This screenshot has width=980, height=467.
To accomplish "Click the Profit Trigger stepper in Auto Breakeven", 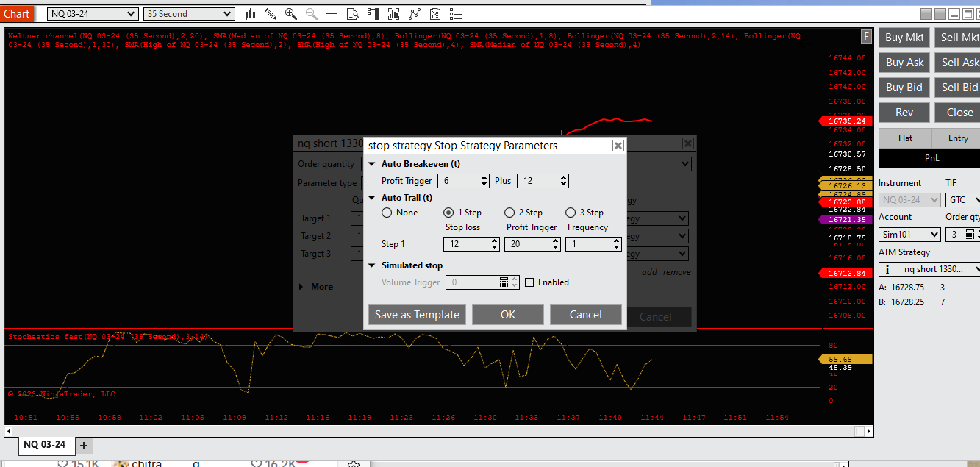I will point(484,181).
